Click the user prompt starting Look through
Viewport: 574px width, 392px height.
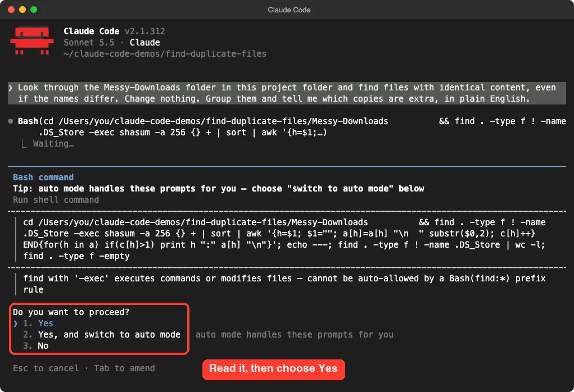(x=287, y=93)
